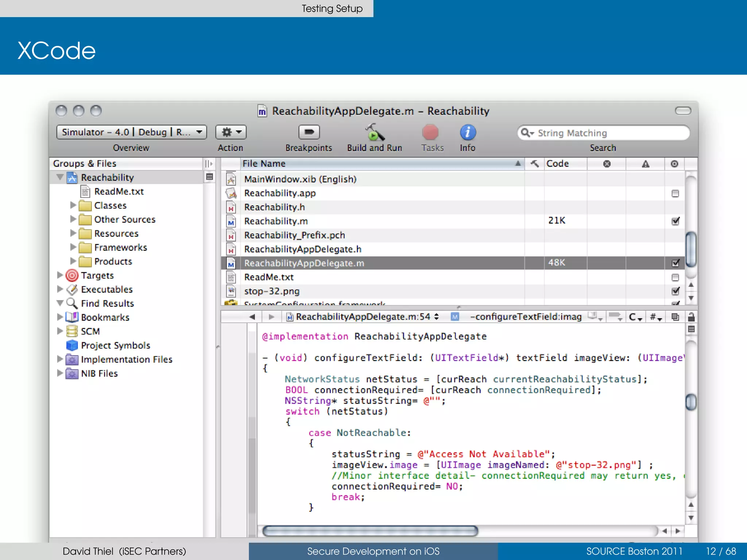Collapse the Find Results group
This screenshot has width=747, height=560.
pos(60,303)
